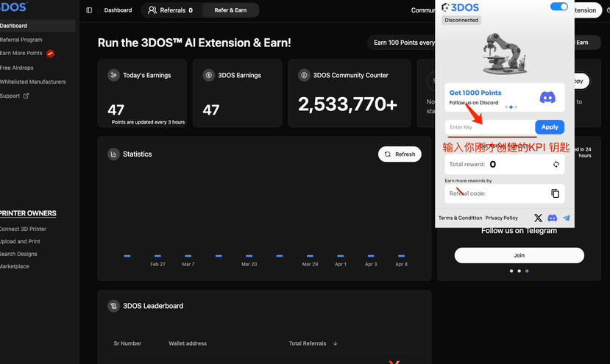Viewport: 610px width, 364px height.
Task: Open Search Designs in sidebar
Action: (18, 254)
